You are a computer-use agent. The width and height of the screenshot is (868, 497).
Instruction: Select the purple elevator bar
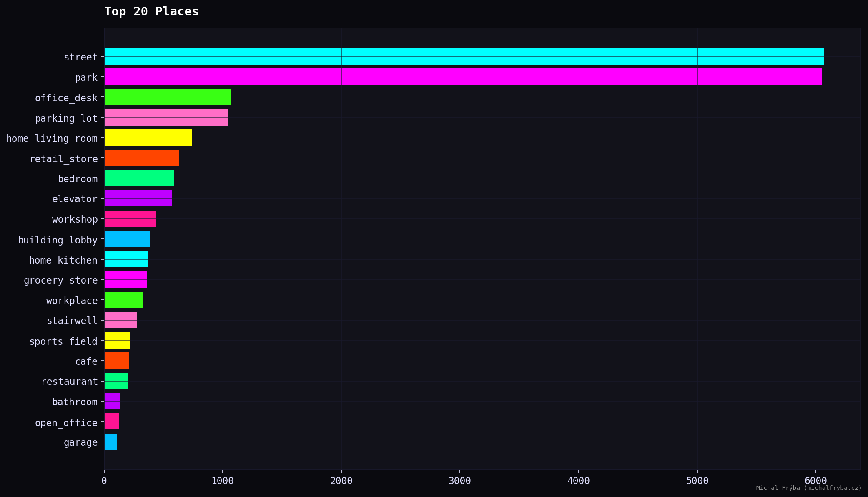[x=138, y=198]
